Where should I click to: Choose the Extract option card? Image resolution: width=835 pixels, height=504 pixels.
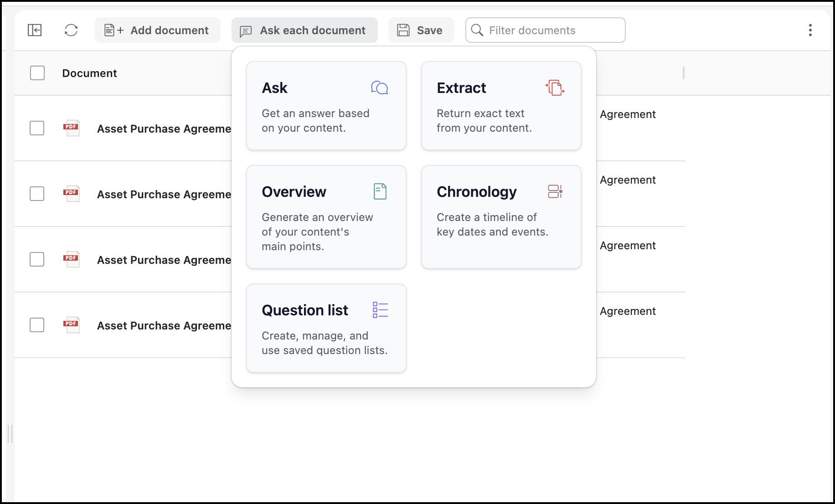click(x=501, y=106)
